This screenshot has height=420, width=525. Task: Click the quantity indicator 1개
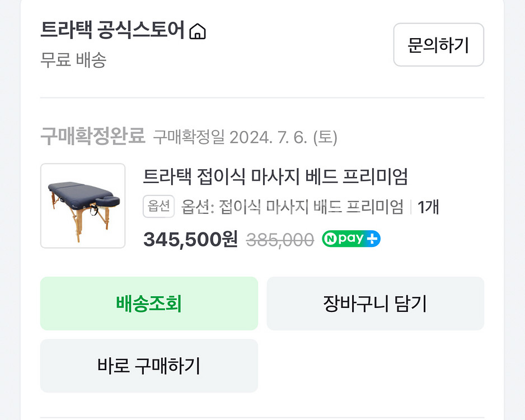427,207
